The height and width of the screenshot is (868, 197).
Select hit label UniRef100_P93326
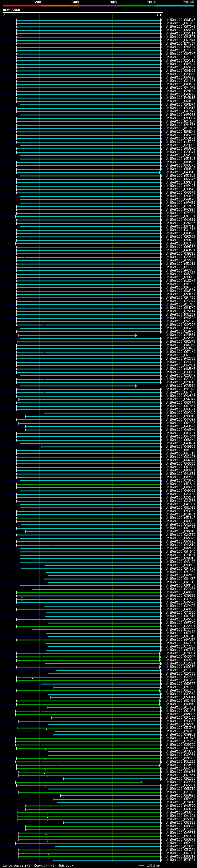[180, 721]
